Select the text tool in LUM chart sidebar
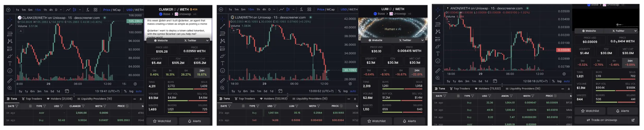The width and height of the screenshot is (644, 130). click(222, 63)
